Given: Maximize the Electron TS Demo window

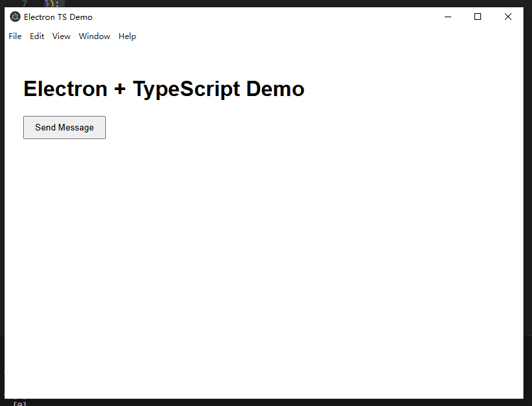Looking at the screenshot, I should [478, 17].
